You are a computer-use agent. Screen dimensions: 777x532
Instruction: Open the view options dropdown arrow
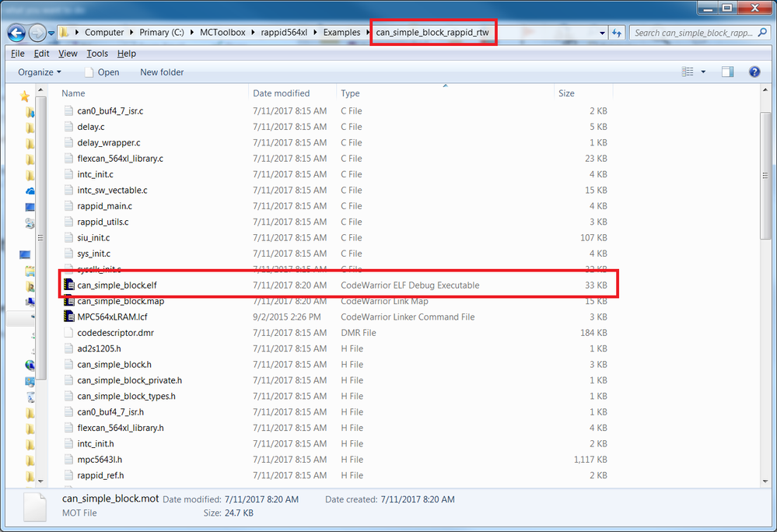click(x=702, y=72)
